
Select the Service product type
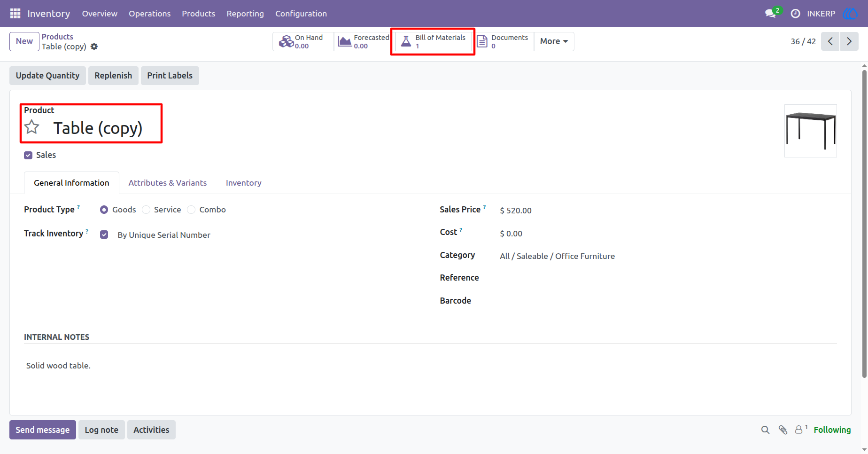click(146, 210)
